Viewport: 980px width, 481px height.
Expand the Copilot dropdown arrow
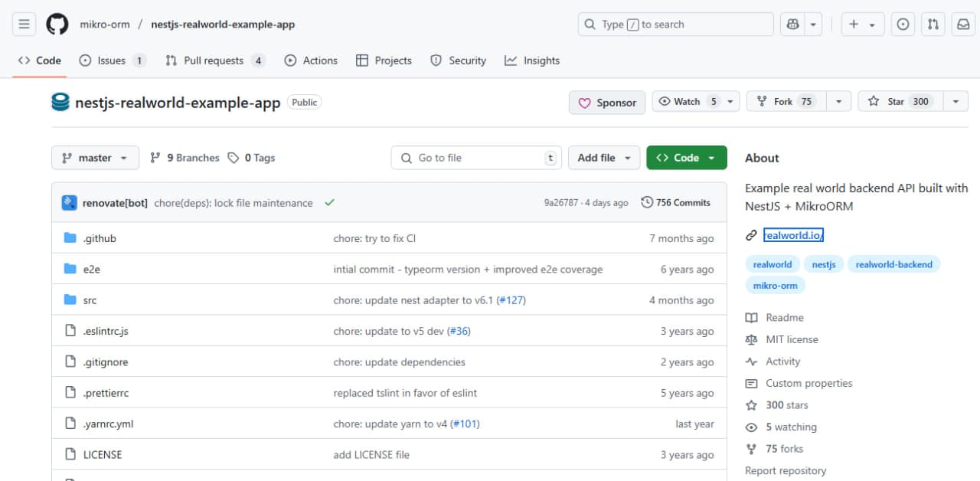tap(813, 25)
